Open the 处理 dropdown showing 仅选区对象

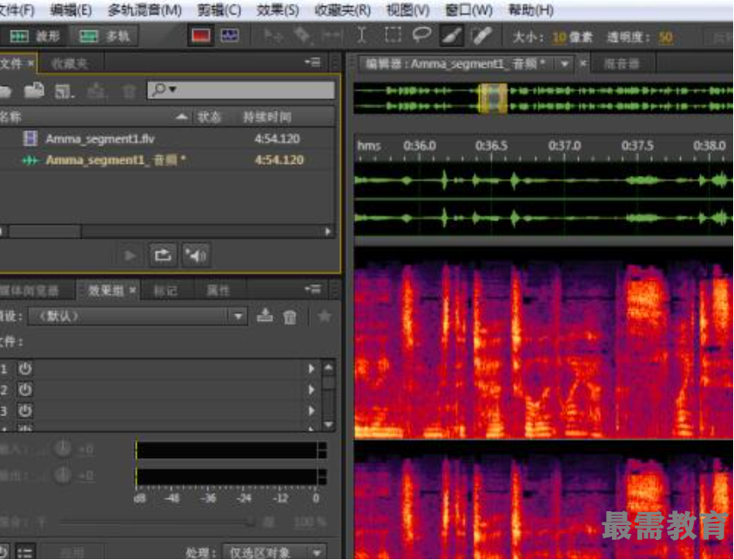pos(275,552)
